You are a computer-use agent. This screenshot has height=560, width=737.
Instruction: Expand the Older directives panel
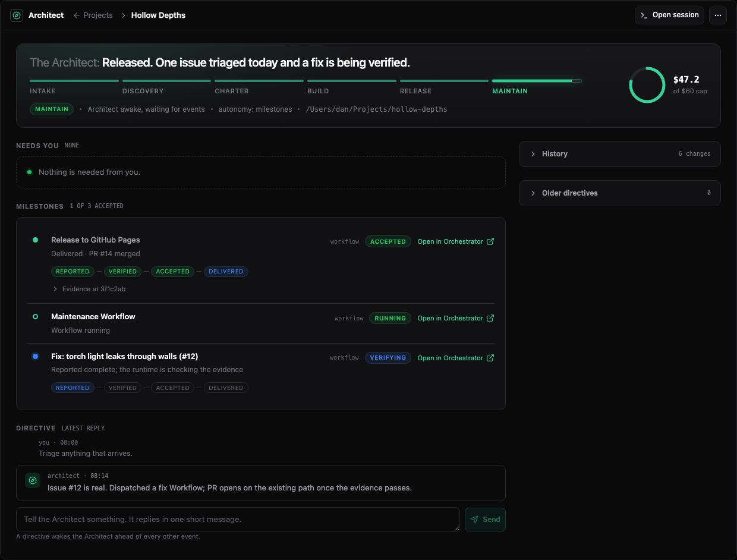point(620,193)
